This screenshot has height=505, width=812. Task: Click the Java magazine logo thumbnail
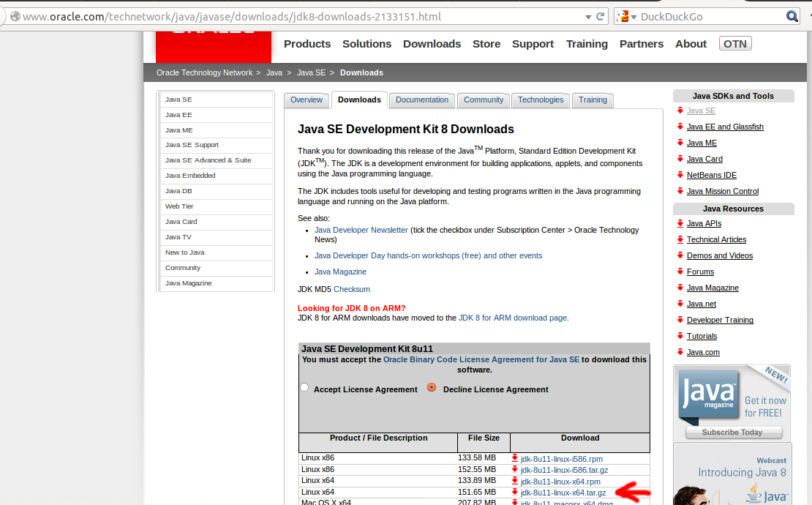708,394
